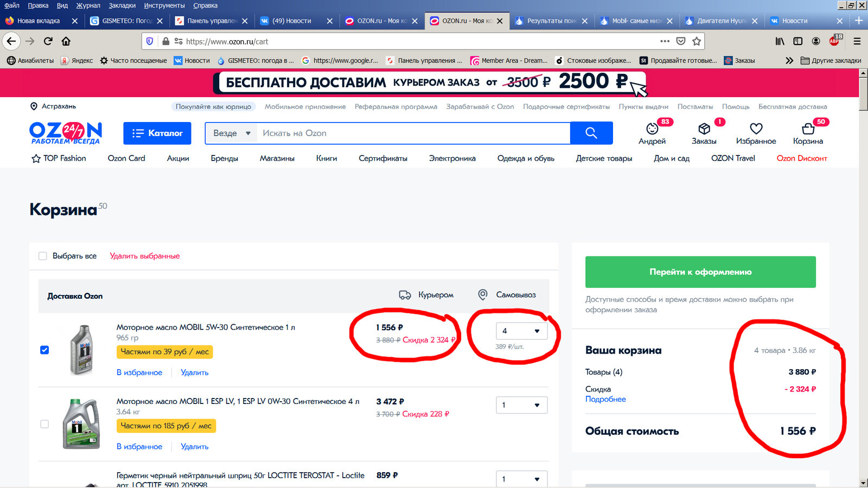Image resolution: width=868 pixels, height=488 pixels.
Task: Open page actions three-dots menu
Action: [665, 41]
